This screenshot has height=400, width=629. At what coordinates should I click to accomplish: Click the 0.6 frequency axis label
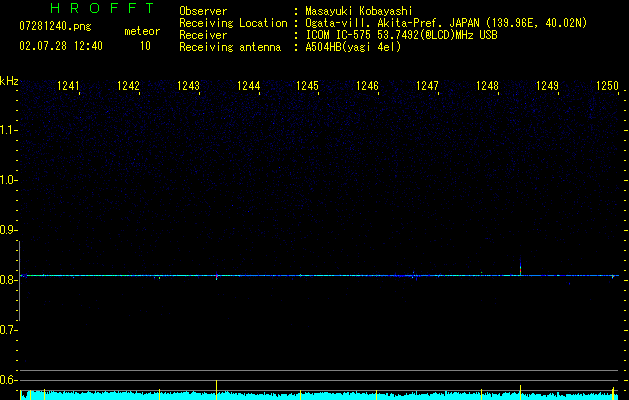[8, 380]
